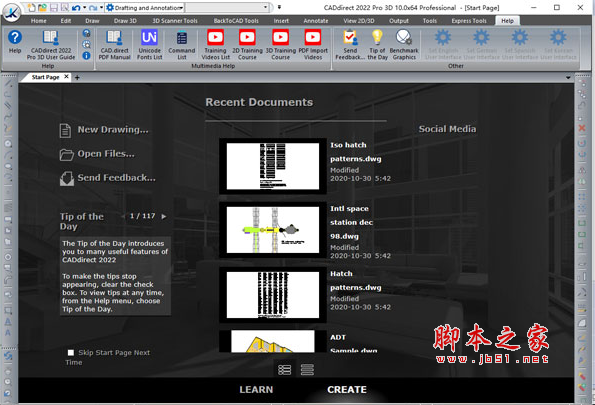Open the CAD.direct PDF Manual

point(114,44)
